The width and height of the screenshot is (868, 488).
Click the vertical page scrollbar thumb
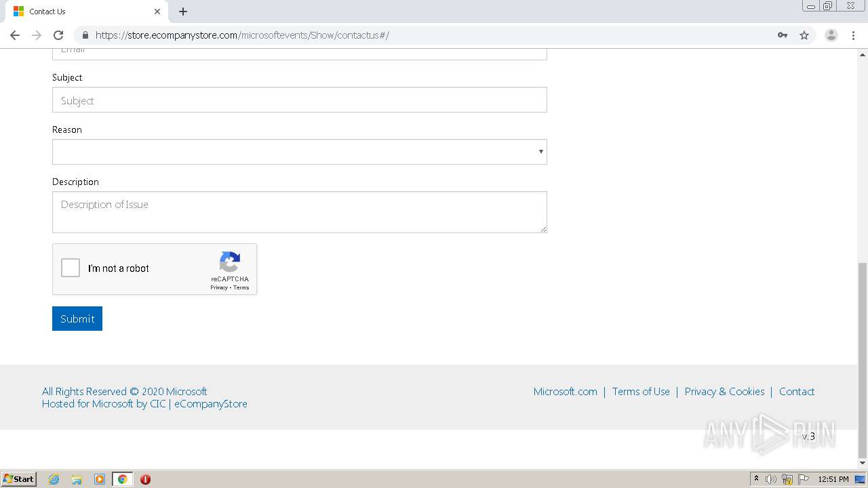pyautogui.click(x=863, y=360)
